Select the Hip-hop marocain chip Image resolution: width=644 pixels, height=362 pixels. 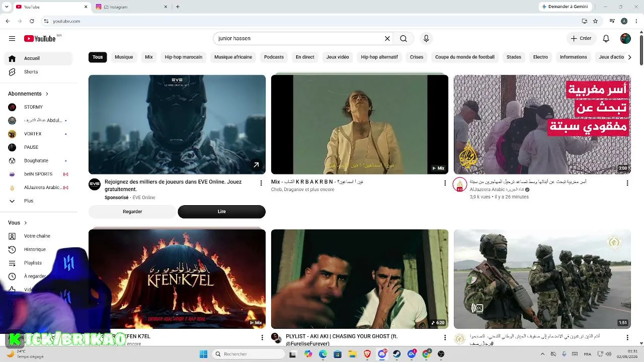tap(184, 57)
